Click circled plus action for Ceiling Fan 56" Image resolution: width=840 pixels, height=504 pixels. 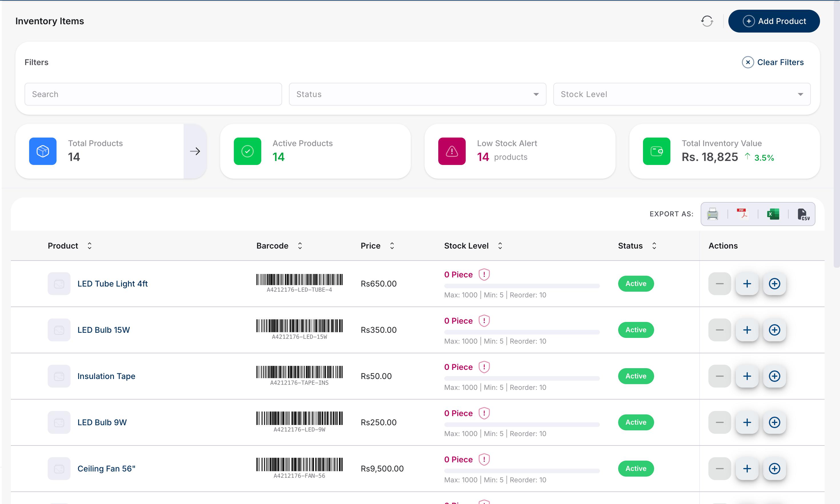pos(774,468)
